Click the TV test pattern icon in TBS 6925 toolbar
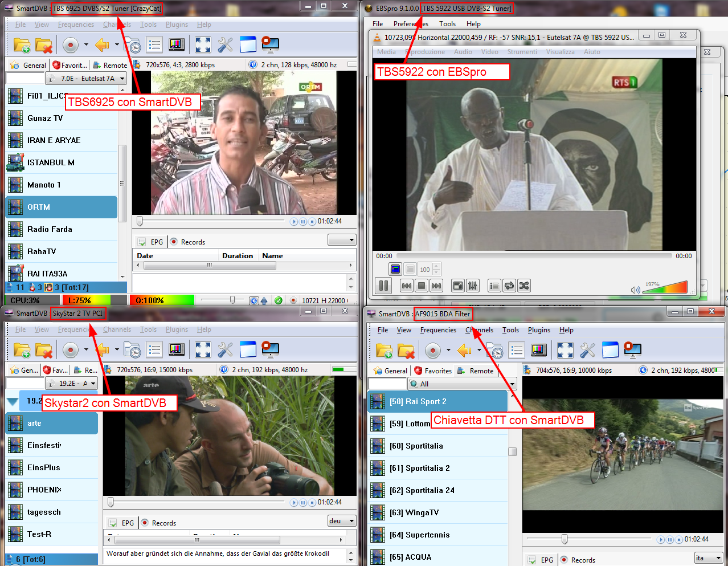This screenshot has width=728, height=566. point(177,44)
